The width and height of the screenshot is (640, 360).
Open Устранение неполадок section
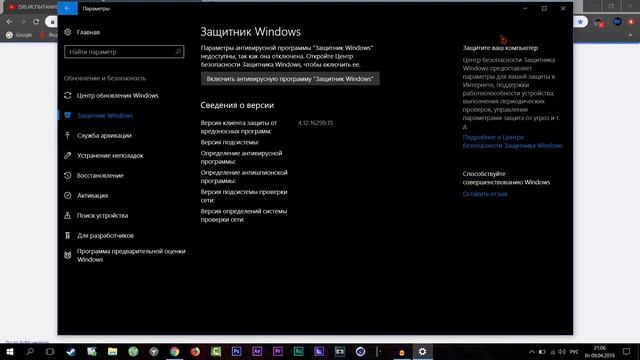(104, 156)
